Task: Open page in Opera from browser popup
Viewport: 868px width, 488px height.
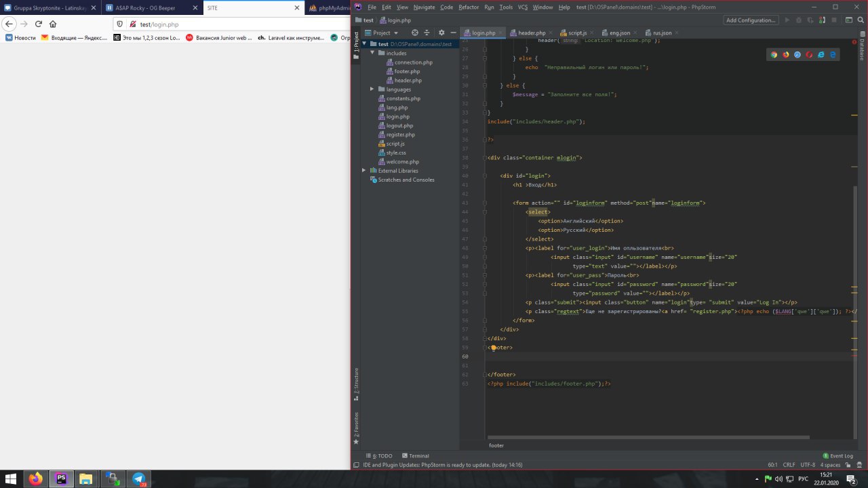Action: coord(809,54)
